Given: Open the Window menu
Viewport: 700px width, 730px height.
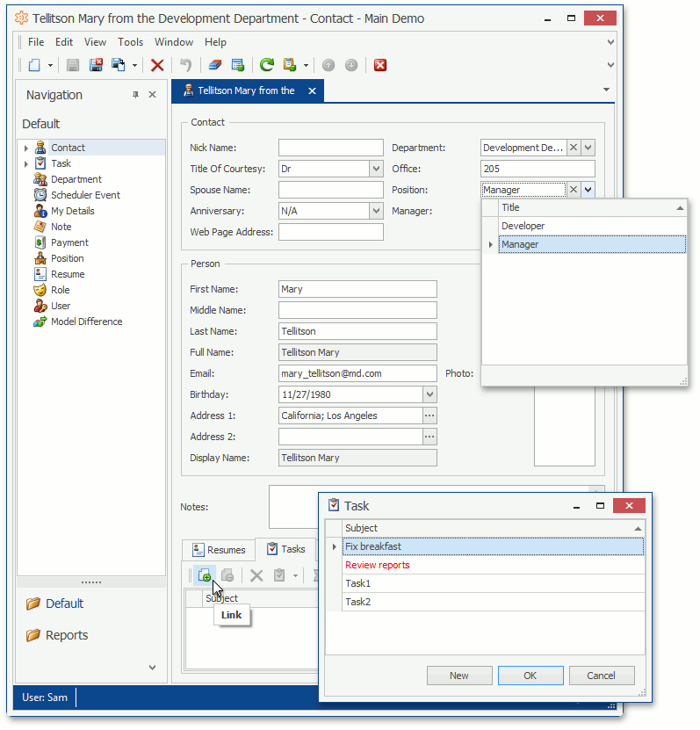Looking at the screenshot, I should [x=174, y=42].
